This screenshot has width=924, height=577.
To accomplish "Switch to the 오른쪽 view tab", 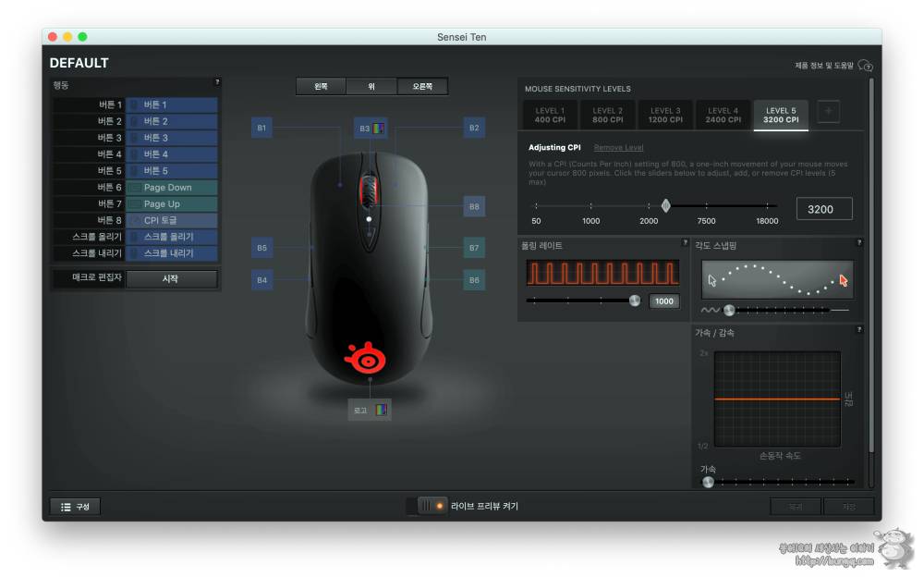I will (x=422, y=86).
